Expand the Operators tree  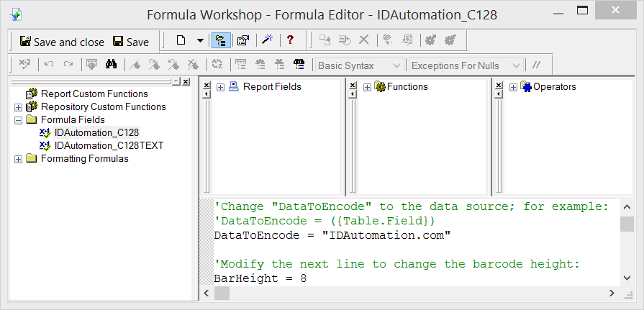click(513, 88)
